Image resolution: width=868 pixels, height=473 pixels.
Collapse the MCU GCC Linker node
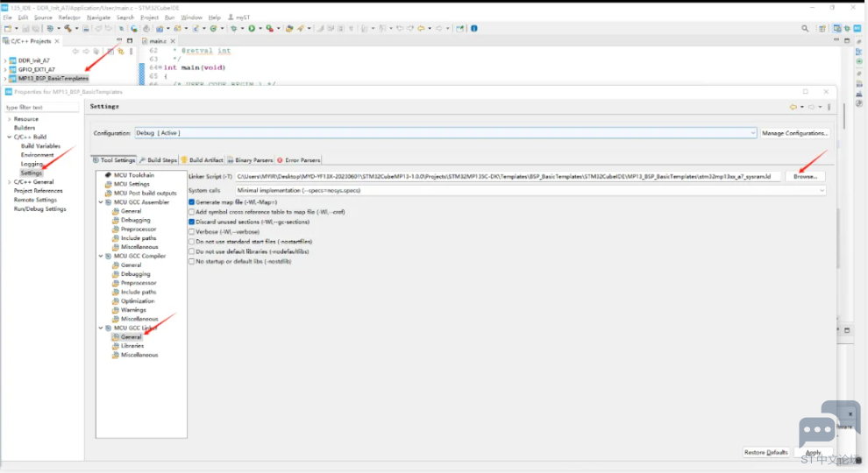pyautogui.click(x=101, y=328)
